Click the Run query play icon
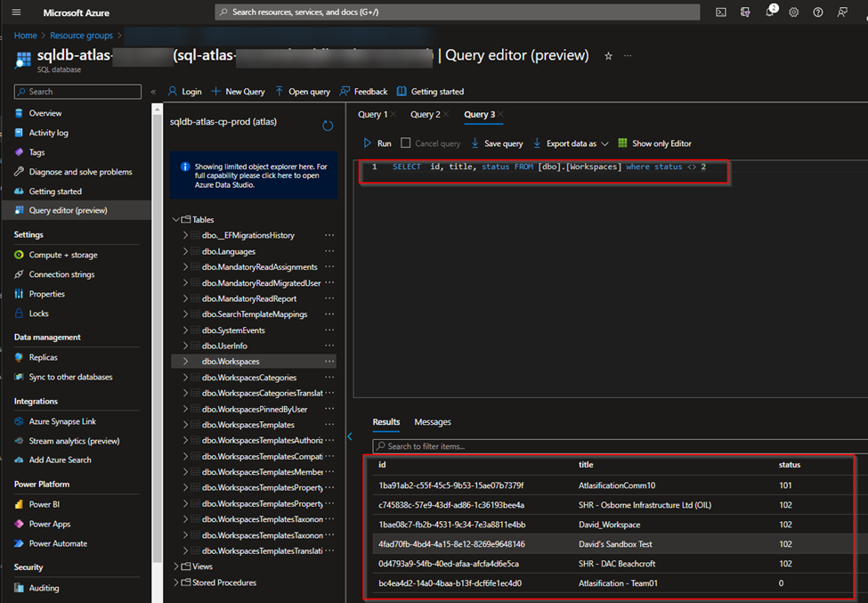868x603 pixels. click(x=368, y=143)
